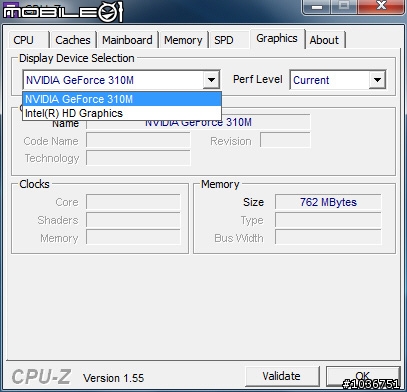Click the Code Name field
Viewport: 407px width, 392px height.
[x=138, y=140]
